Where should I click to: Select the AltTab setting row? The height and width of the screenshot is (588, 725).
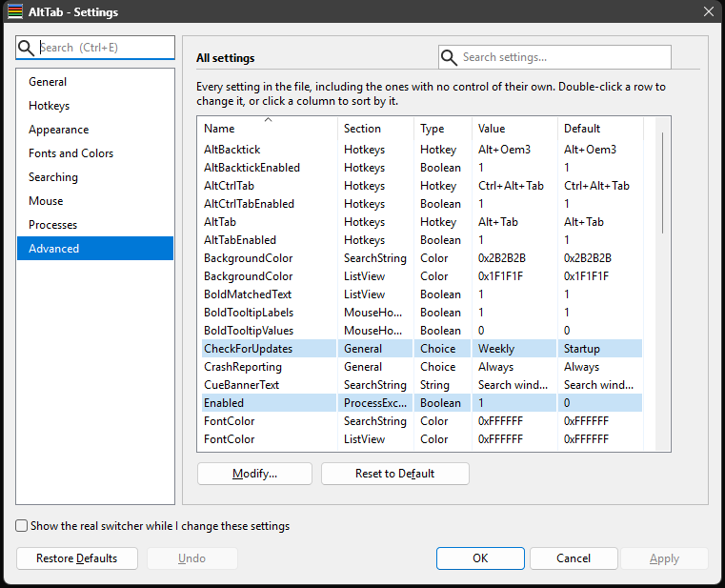tap(422, 222)
